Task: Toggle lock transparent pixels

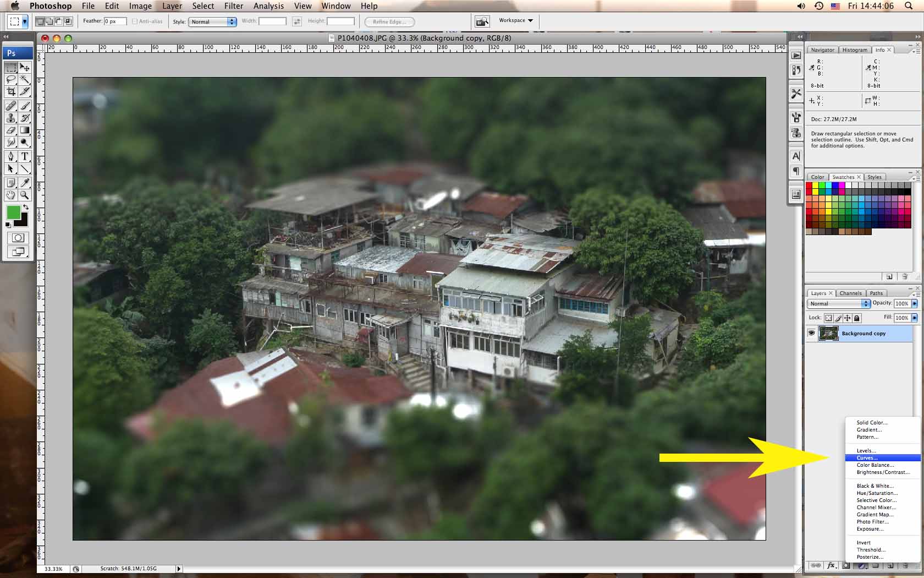Action: (829, 318)
